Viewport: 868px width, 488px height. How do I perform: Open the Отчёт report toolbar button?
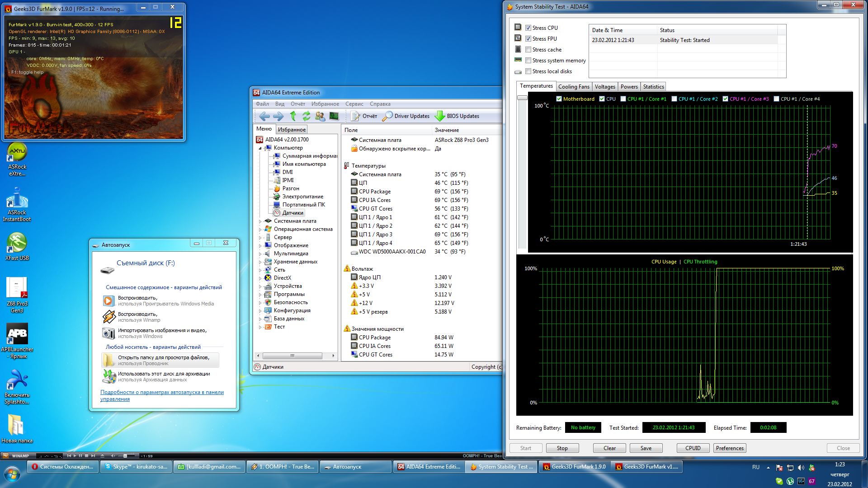(364, 116)
